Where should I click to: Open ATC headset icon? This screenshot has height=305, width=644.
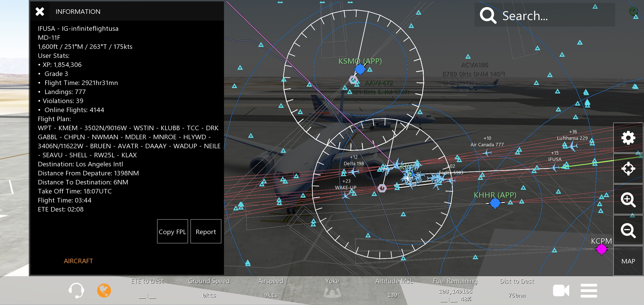tap(76, 290)
